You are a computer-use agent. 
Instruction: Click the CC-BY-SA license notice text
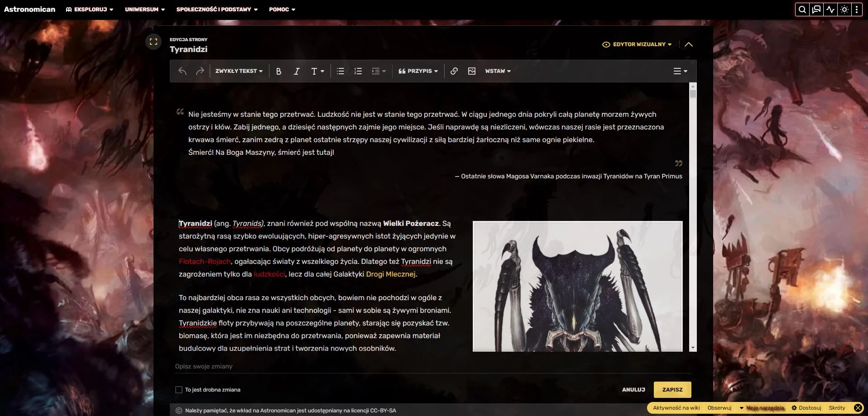(290, 411)
